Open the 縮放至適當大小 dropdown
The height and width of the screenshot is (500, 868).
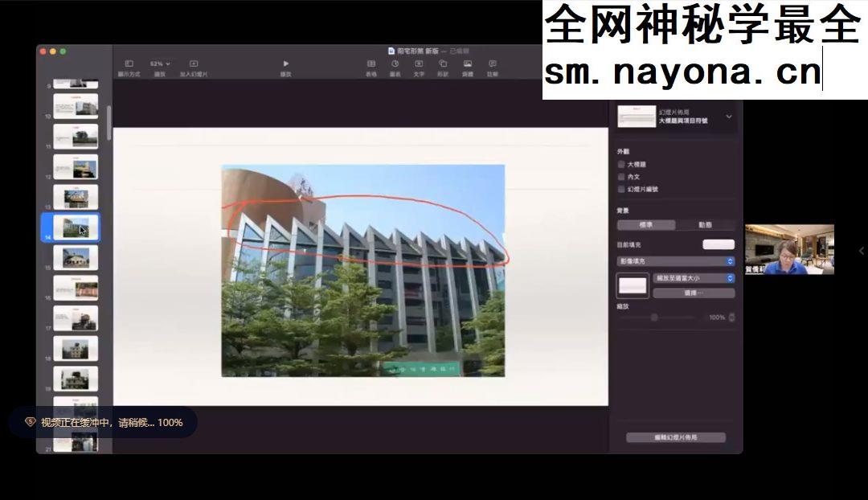(x=694, y=278)
